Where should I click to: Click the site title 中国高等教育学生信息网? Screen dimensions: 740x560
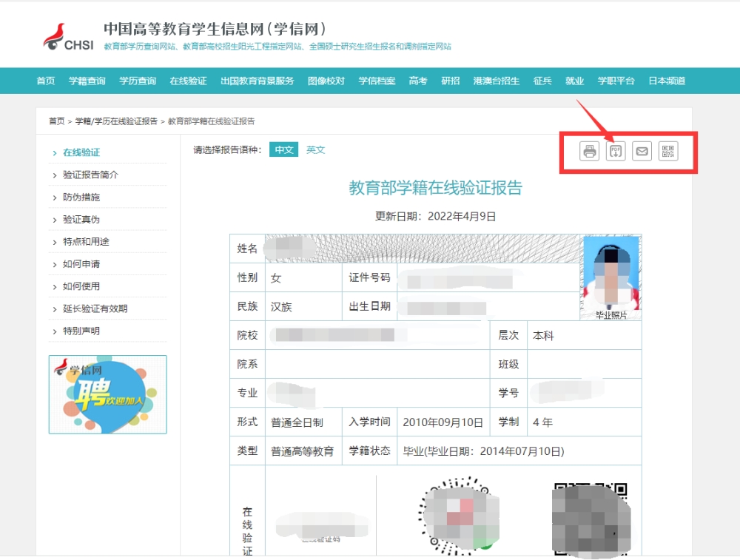point(215,29)
